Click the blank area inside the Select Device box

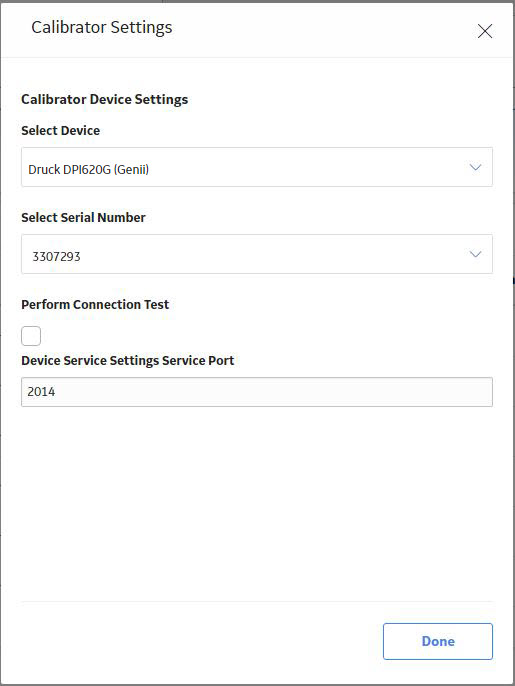pos(306,167)
